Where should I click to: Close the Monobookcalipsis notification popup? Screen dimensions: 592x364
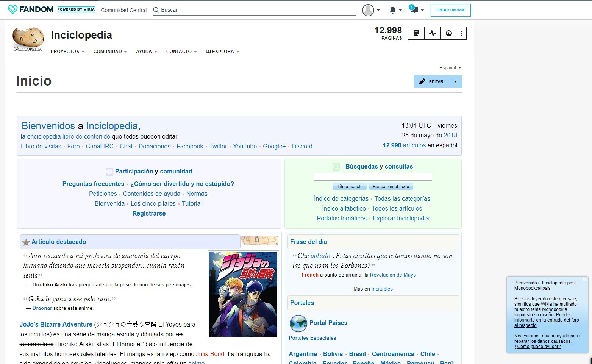tap(585, 280)
